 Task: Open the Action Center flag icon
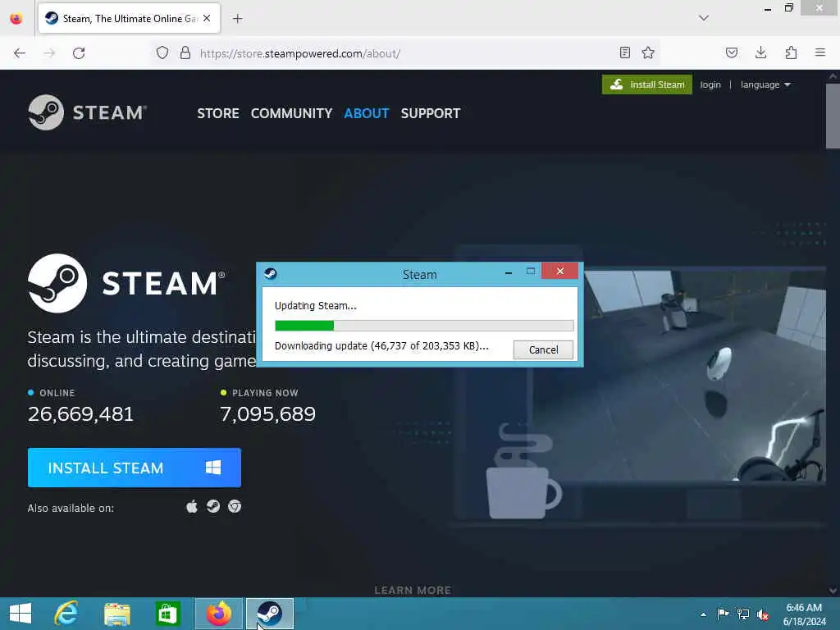point(723,614)
